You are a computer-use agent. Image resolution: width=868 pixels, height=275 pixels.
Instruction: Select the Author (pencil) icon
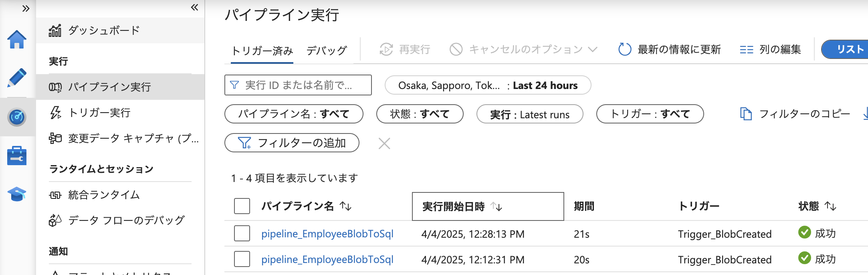(x=16, y=78)
